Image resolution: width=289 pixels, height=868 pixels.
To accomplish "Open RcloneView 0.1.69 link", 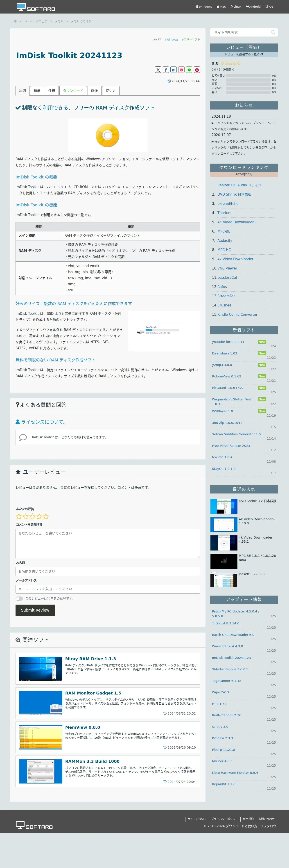I will [x=226, y=376].
